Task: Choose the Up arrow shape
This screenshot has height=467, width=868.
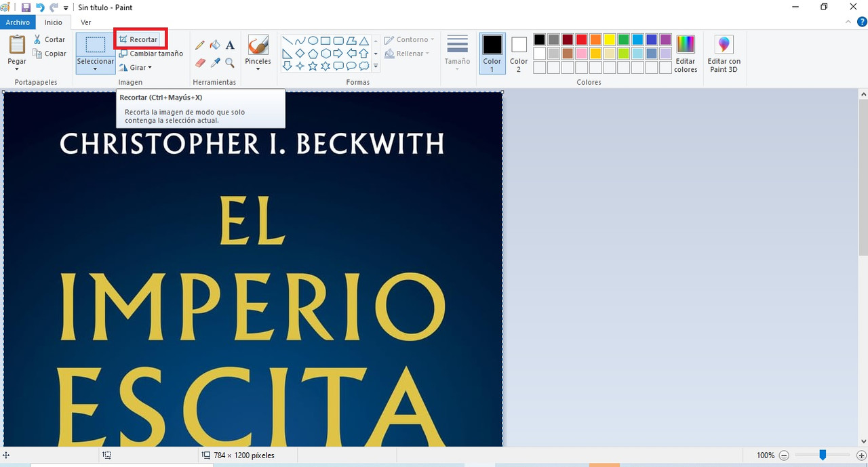Action: pyautogui.click(x=364, y=54)
